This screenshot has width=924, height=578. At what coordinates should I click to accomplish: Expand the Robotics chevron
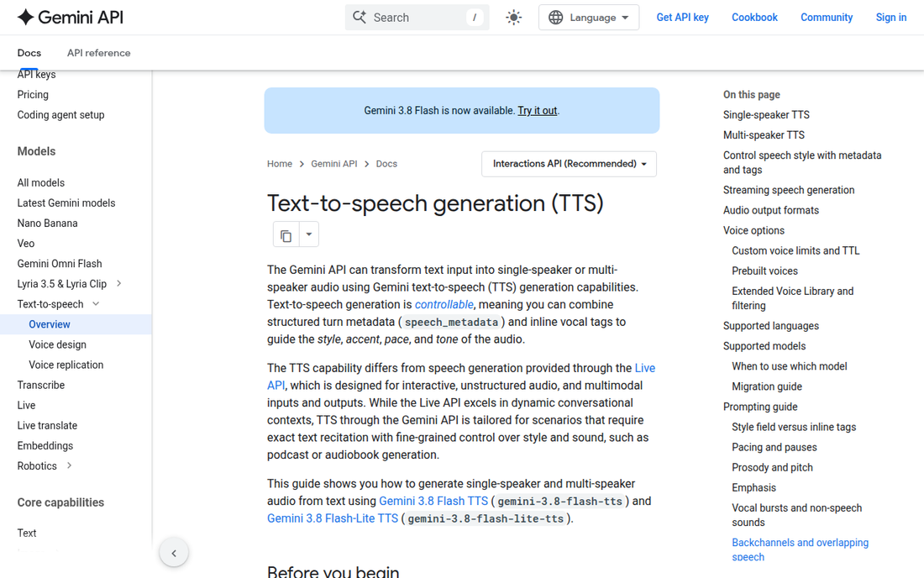(70, 465)
